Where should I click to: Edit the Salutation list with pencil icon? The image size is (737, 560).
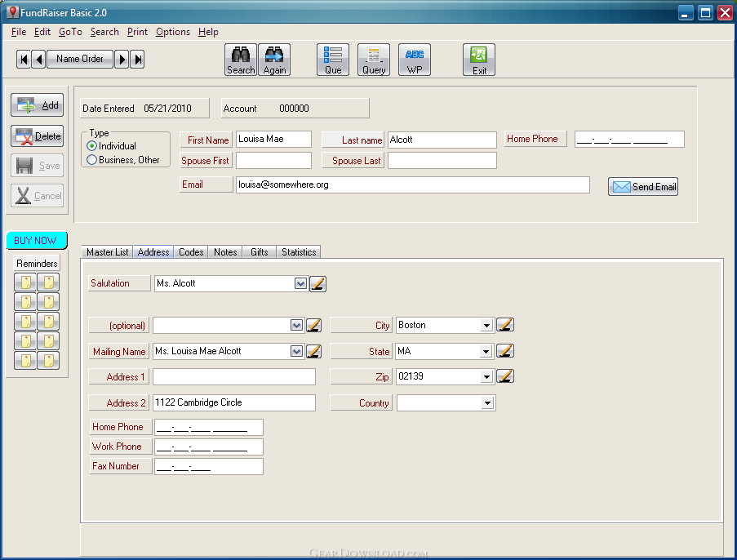[x=317, y=283]
